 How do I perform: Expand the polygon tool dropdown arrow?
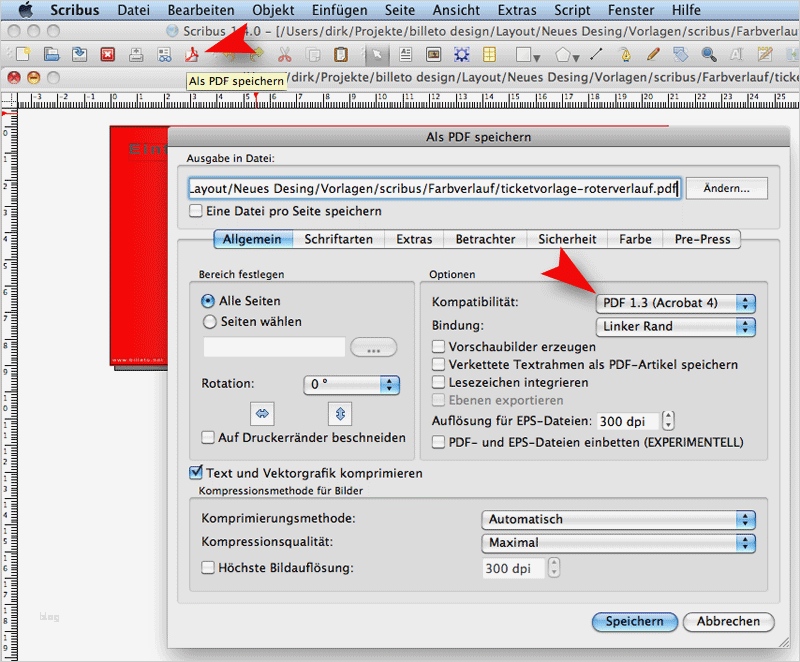[x=576, y=58]
